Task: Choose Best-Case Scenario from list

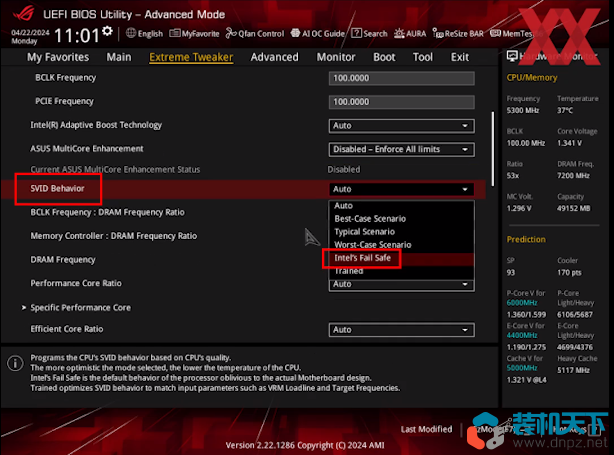Action: click(x=372, y=218)
